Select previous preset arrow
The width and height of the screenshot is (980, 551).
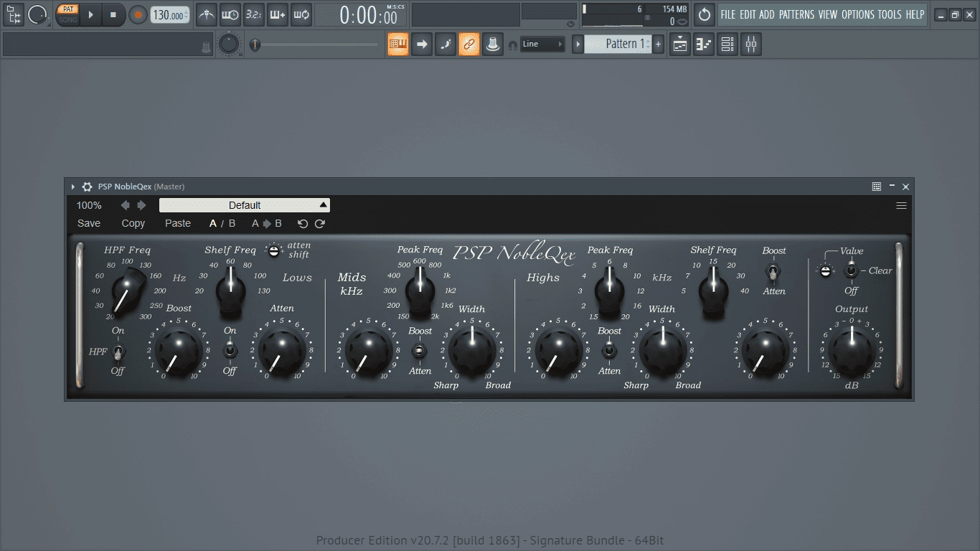coord(126,205)
